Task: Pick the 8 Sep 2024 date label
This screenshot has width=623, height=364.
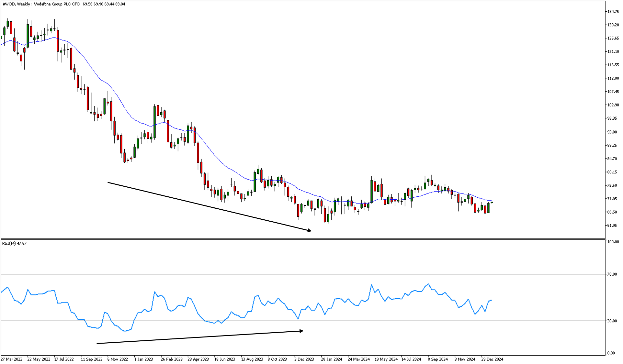Action: (438, 359)
